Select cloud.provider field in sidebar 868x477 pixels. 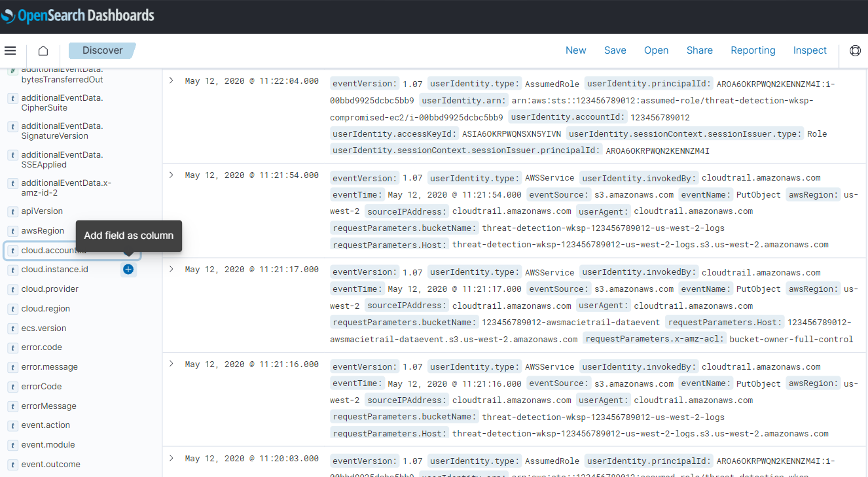coord(50,289)
